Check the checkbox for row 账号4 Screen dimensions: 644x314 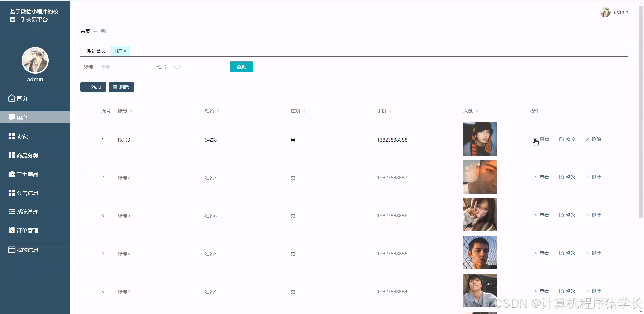pyautogui.click(x=87, y=292)
